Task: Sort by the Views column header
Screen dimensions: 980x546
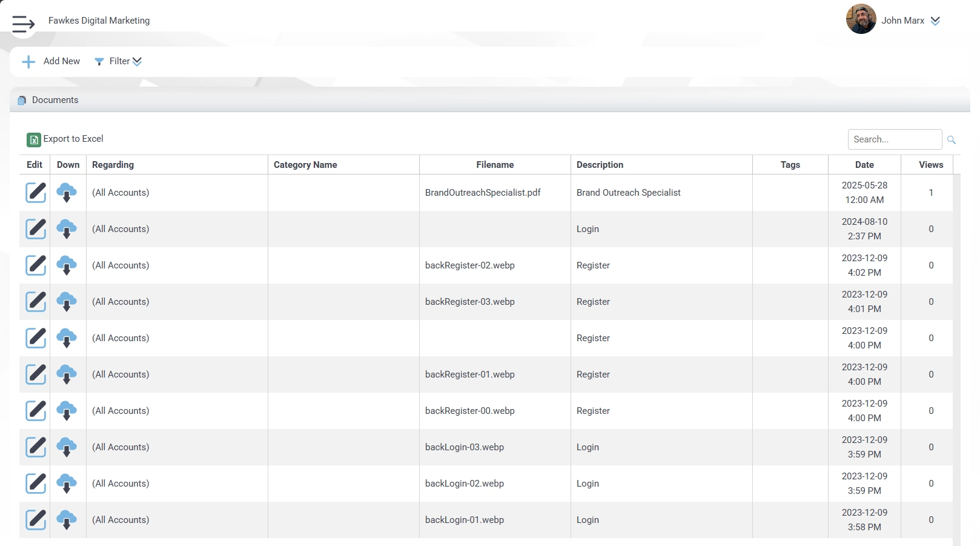Action: [x=930, y=165]
